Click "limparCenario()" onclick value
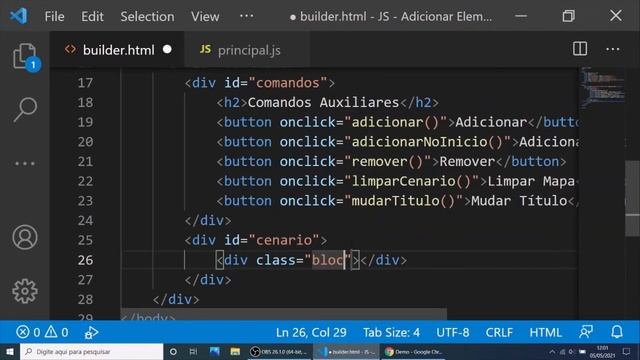640x360 pixels. 411,181
